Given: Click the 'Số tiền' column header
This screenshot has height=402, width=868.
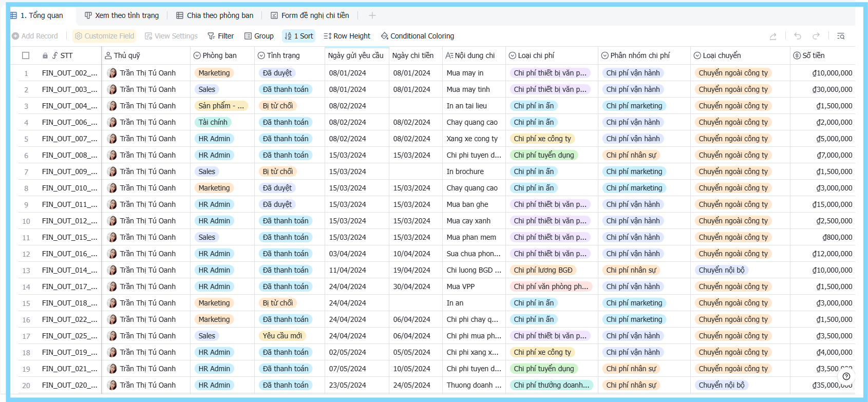Looking at the screenshot, I should (x=823, y=55).
